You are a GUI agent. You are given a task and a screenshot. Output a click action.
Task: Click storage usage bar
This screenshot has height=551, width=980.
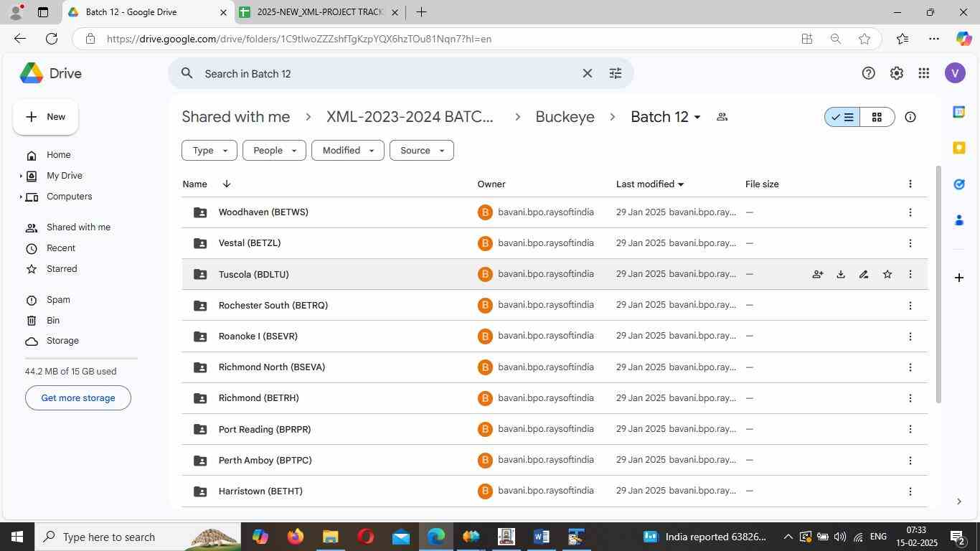[x=81, y=358]
